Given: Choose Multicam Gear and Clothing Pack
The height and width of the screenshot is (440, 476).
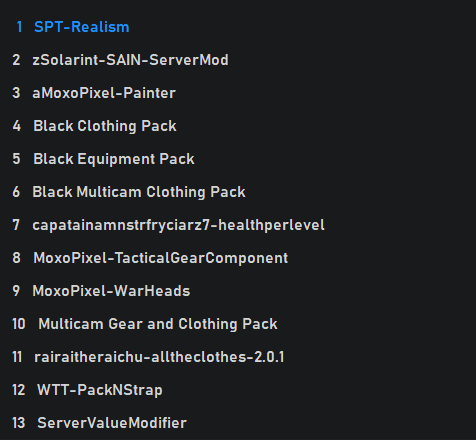Looking at the screenshot, I should pyautogui.click(x=158, y=324).
